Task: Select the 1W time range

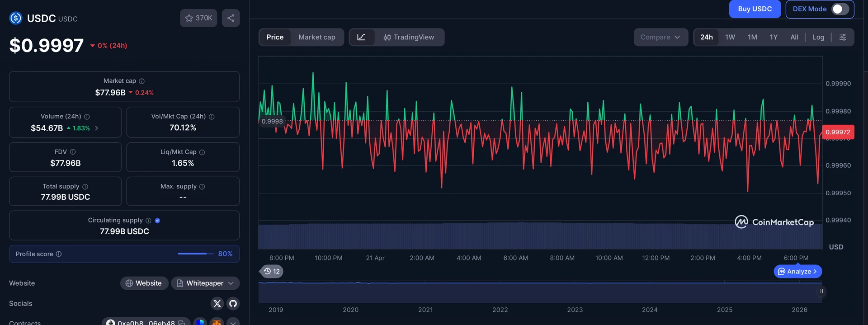Action: click(x=730, y=37)
